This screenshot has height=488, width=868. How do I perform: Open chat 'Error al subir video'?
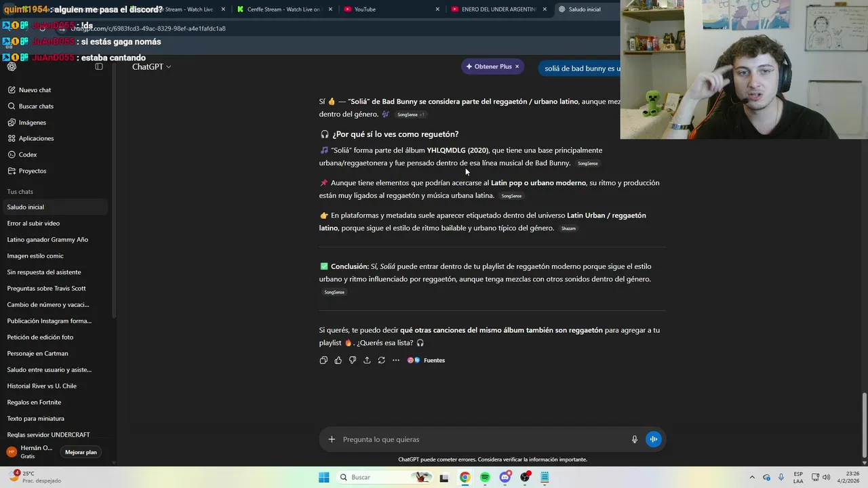[x=54, y=223]
